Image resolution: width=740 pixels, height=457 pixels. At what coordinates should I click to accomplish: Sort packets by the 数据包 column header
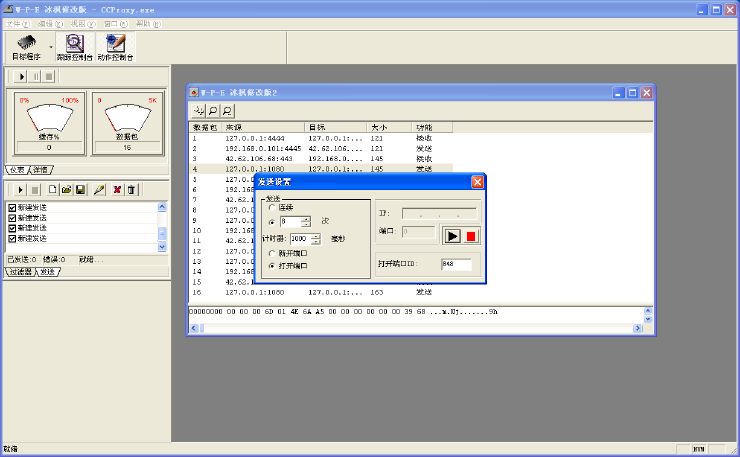[x=205, y=127]
